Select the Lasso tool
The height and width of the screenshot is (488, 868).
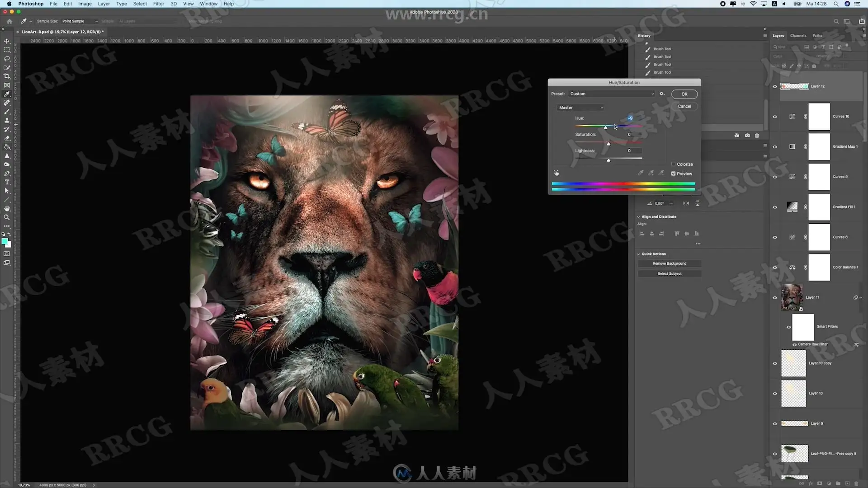7,59
